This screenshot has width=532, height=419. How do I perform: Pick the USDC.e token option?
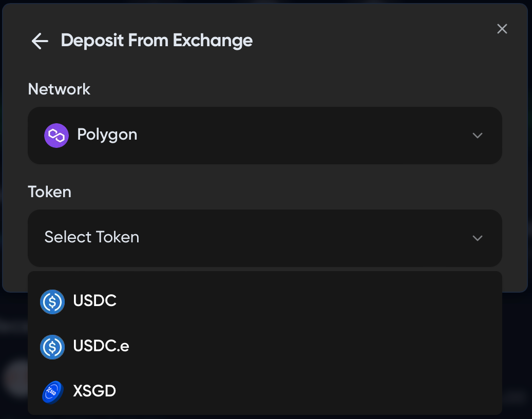[101, 346]
